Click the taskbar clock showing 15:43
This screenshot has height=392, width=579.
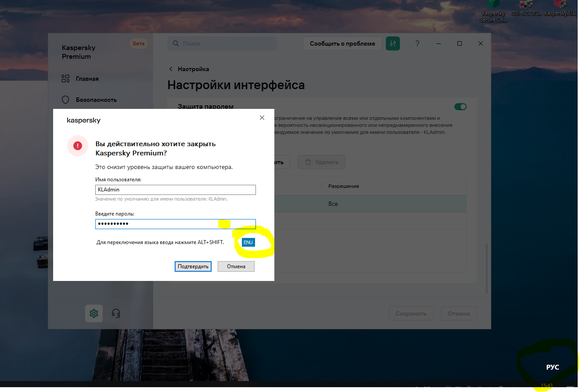[x=547, y=385]
